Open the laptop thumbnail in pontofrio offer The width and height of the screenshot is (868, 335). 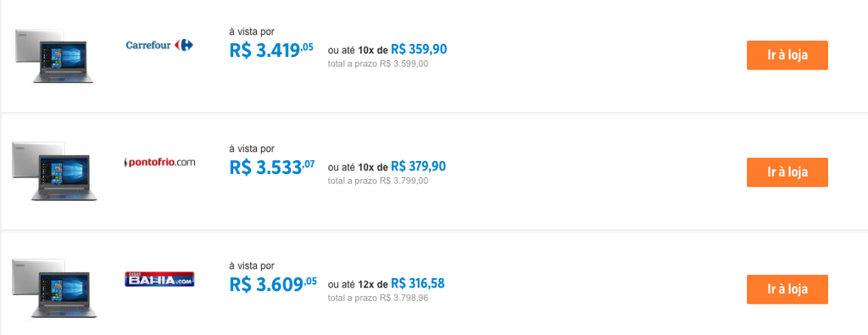pyautogui.click(x=54, y=171)
